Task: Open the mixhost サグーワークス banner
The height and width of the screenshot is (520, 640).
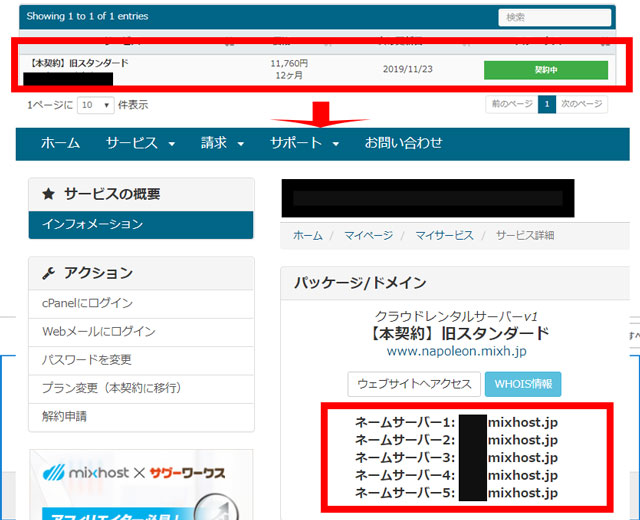Action: [141, 484]
